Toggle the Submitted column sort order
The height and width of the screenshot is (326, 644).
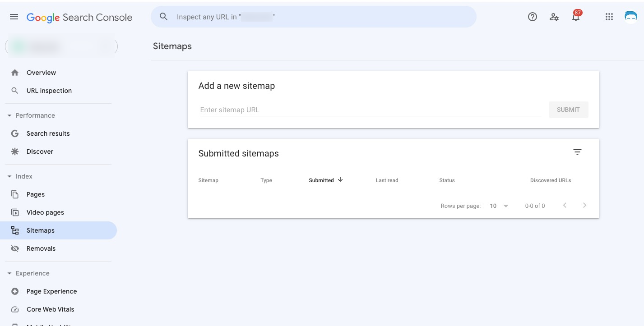click(326, 180)
